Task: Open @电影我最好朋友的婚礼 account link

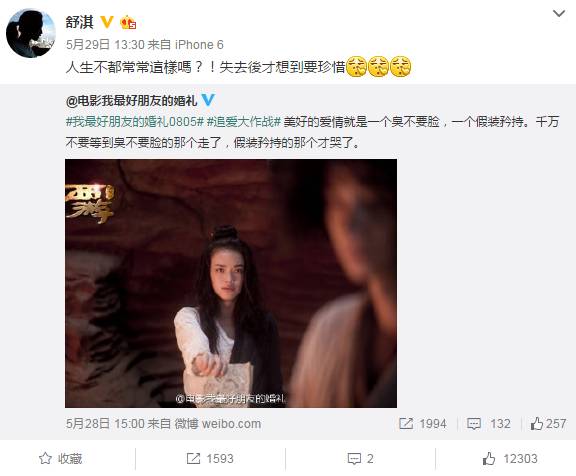Action: (132, 100)
